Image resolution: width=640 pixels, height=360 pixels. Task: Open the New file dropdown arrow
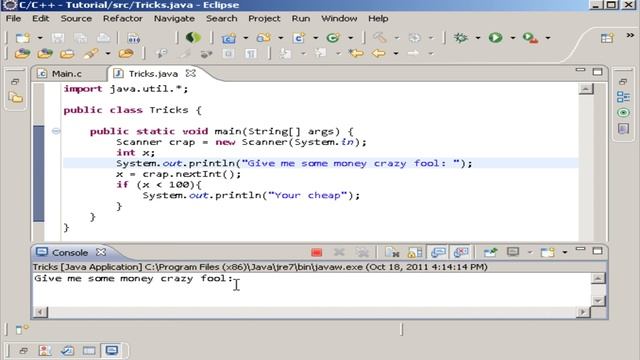point(40,38)
